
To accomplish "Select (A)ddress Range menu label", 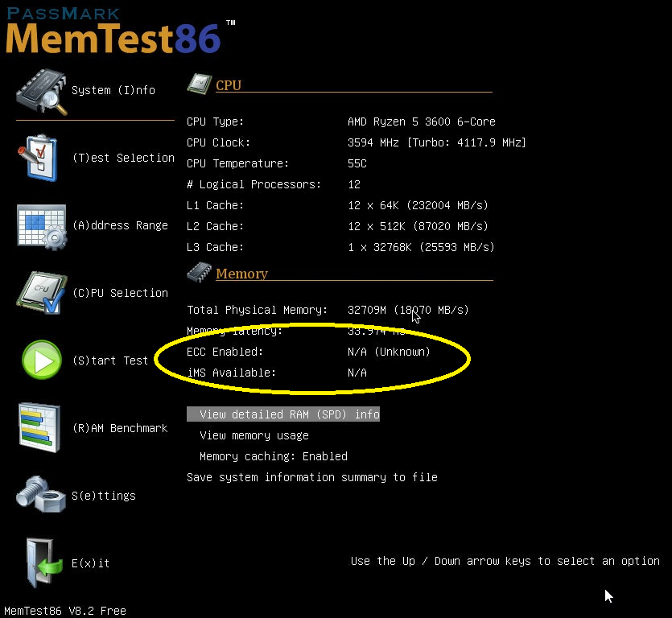I will point(120,226).
